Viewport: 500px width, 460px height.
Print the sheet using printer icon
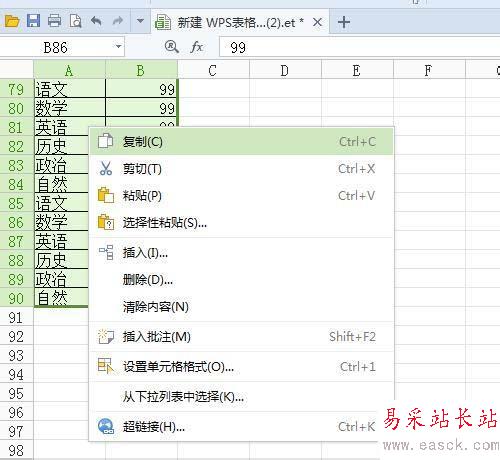55,21
